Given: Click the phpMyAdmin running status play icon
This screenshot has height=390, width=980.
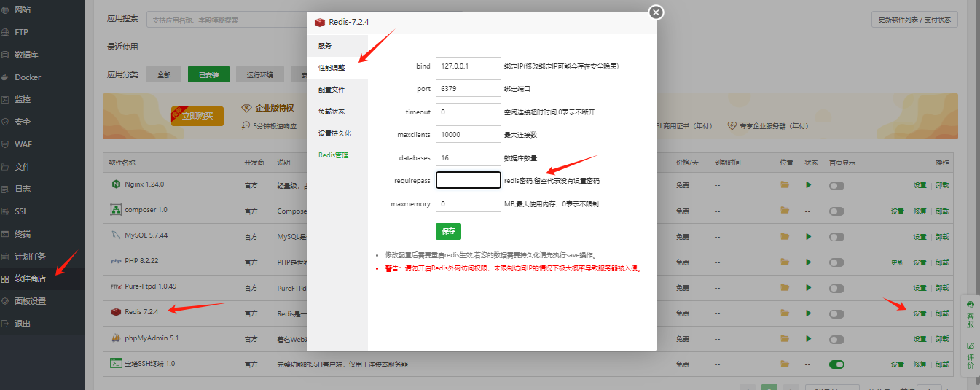Looking at the screenshot, I should pos(808,338).
